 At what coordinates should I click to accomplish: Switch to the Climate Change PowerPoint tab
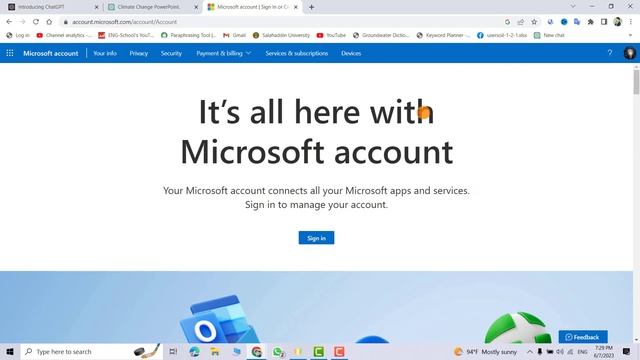[152, 7]
